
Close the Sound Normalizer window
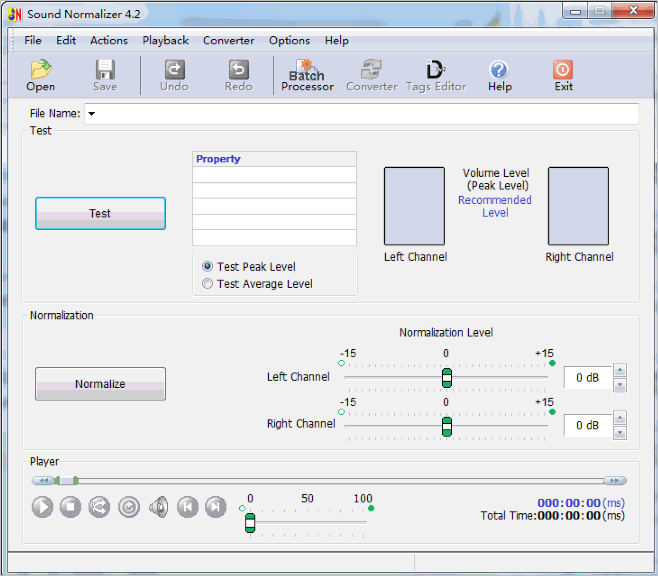(x=633, y=11)
